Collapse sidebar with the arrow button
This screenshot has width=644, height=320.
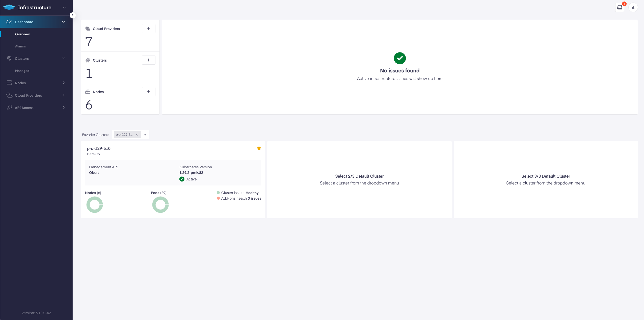tap(72, 15)
